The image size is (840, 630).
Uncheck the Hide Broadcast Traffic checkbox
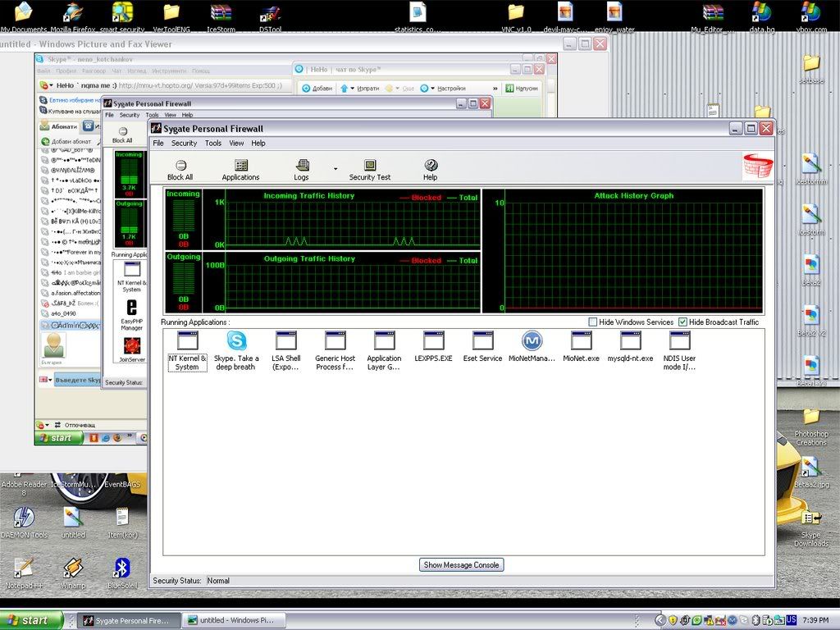pyautogui.click(x=682, y=322)
